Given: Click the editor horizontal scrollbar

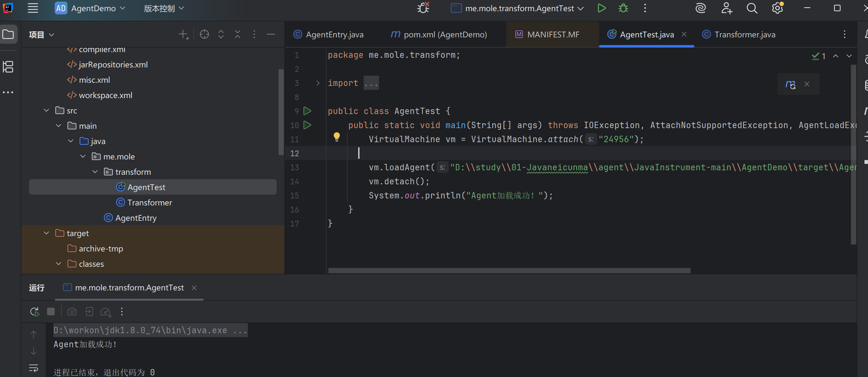Looking at the screenshot, I should pyautogui.click(x=509, y=271).
